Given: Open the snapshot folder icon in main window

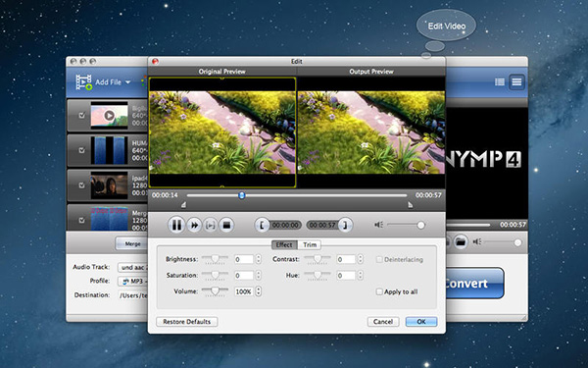Looking at the screenshot, I should point(461,241).
